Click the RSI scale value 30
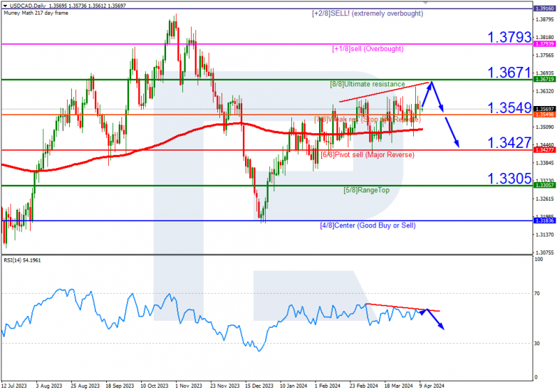The height and width of the screenshot is (392, 557). 537,344
